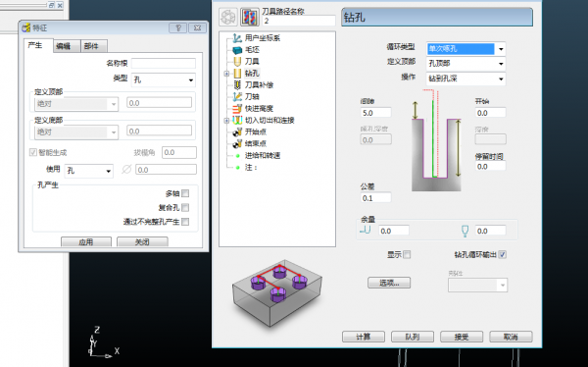Open the 定义底部 绝对 dropdown in 特征 dialog
The width and height of the screenshot is (588, 367).
click(76, 132)
